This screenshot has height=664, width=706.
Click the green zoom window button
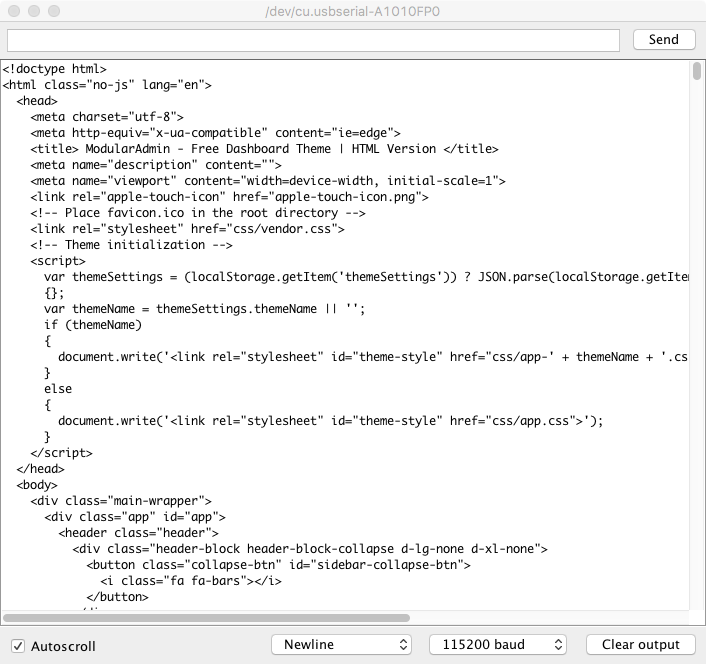click(54, 11)
